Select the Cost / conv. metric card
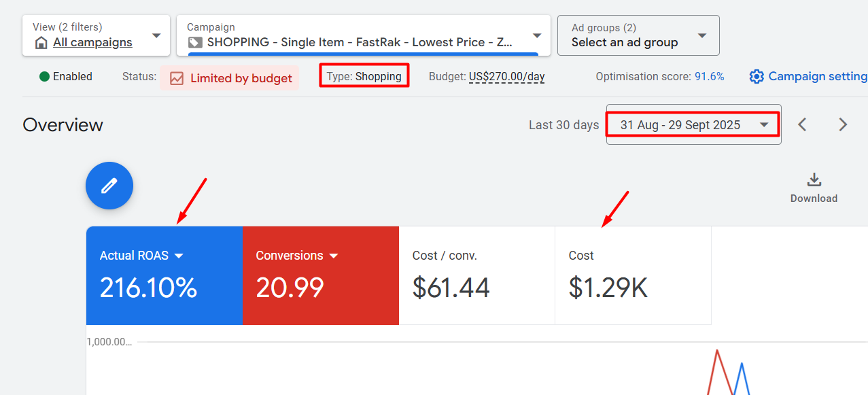 (x=476, y=275)
